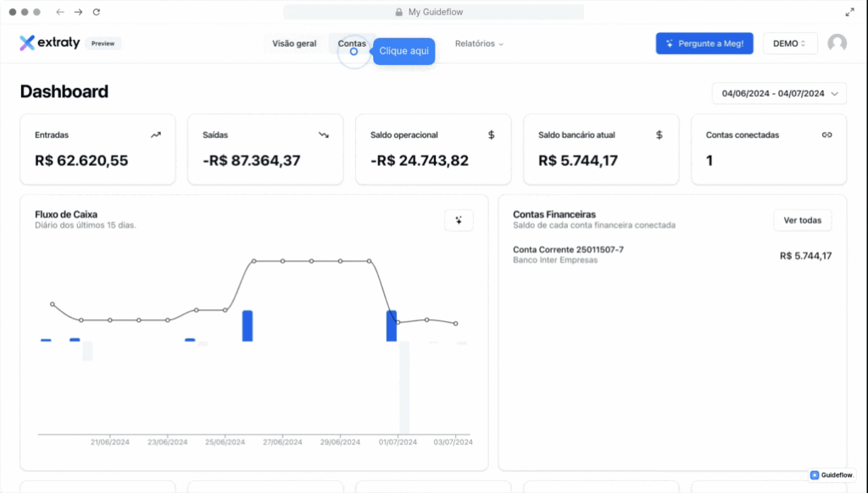The image size is (868, 493).
Task: Open the date range picker dropdown
Action: 778,93
